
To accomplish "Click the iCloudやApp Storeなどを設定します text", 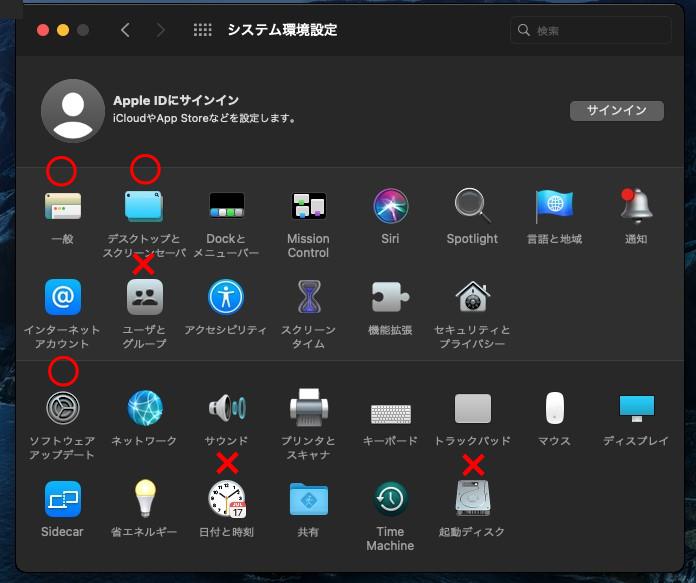I will (204, 119).
